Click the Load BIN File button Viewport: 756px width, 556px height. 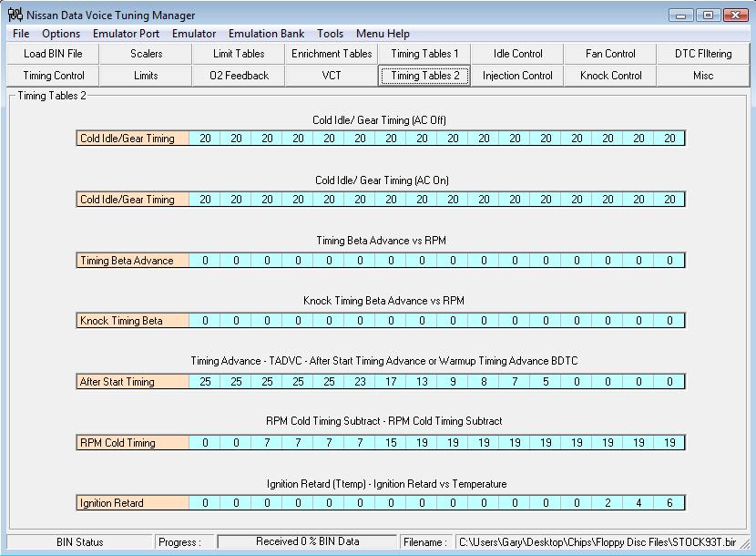pos(53,54)
